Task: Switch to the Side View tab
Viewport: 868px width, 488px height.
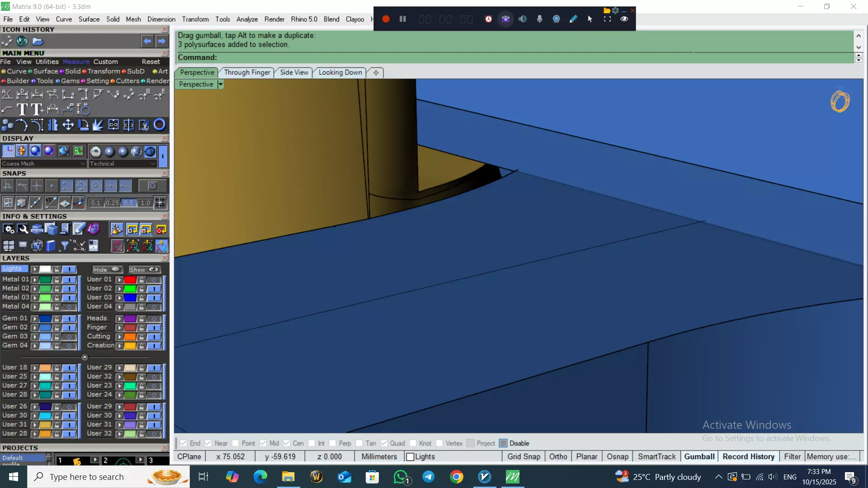Action: coord(294,72)
